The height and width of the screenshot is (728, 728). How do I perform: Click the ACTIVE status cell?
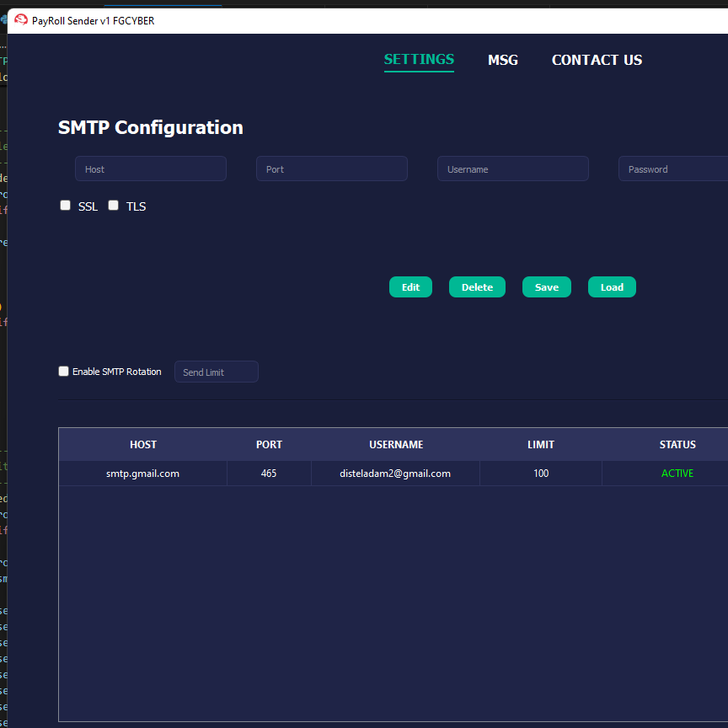(x=677, y=474)
